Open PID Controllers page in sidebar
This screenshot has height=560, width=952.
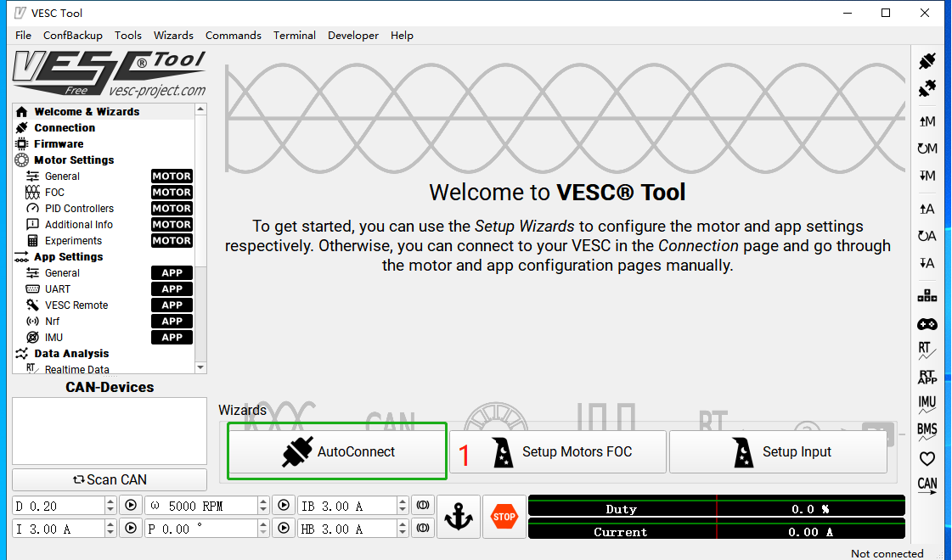click(104, 208)
